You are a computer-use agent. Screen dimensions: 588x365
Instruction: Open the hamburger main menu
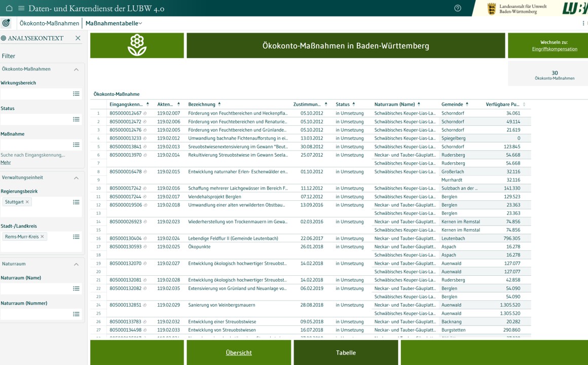pos(21,8)
